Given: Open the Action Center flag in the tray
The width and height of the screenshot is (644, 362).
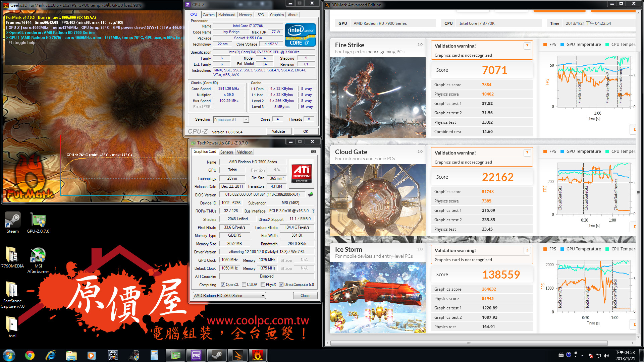Looking at the screenshot, I should pos(590,356).
